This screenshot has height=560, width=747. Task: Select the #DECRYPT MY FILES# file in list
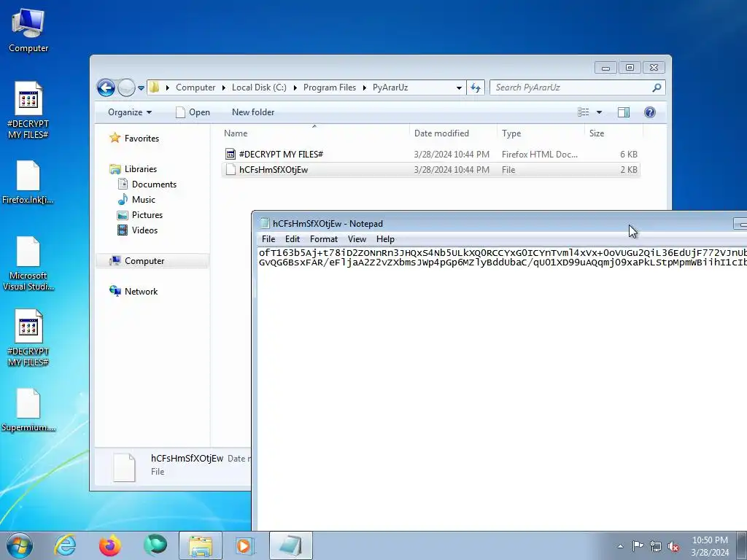[430, 155]
